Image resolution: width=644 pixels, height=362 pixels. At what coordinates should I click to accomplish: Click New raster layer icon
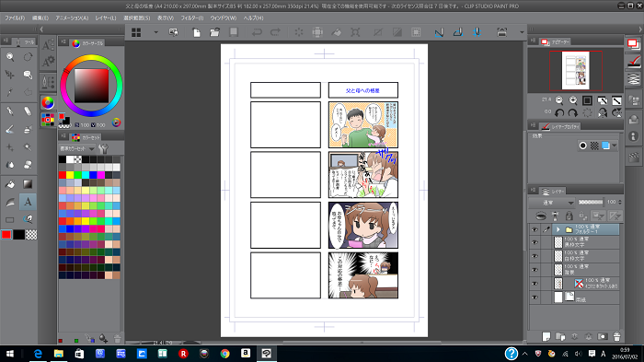pyautogui.click(x=546, y=336)
